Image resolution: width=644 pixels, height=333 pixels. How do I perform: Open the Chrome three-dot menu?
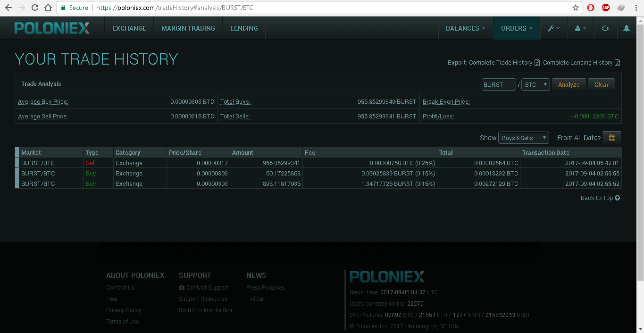click(636, 8)
